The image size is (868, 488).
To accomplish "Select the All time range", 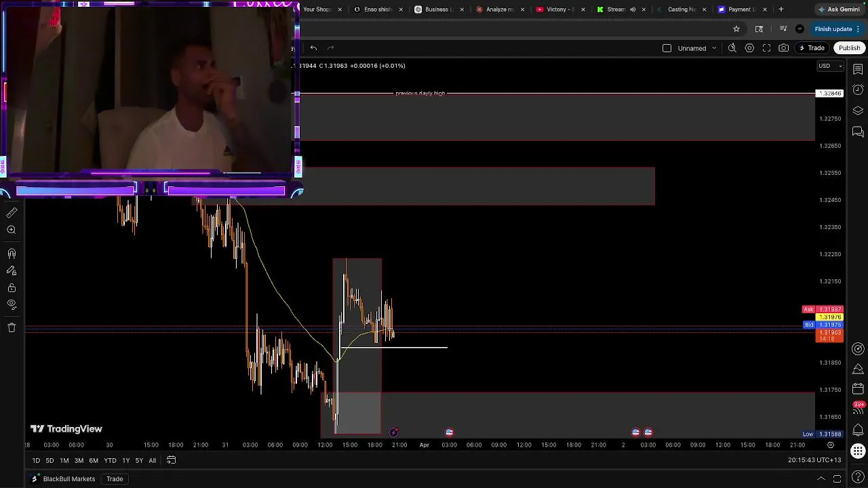I will (x=152, y=461).
